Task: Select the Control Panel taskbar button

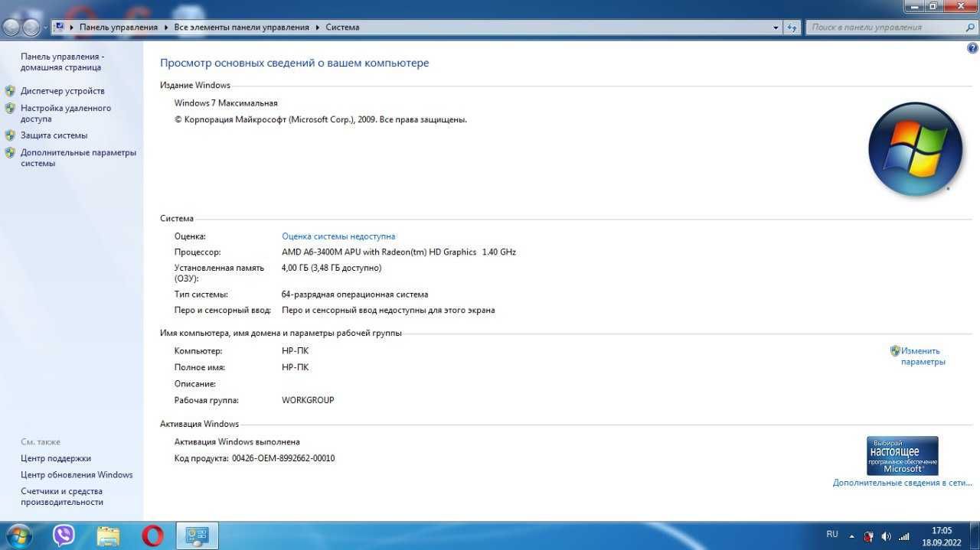Action: point(198,536)
